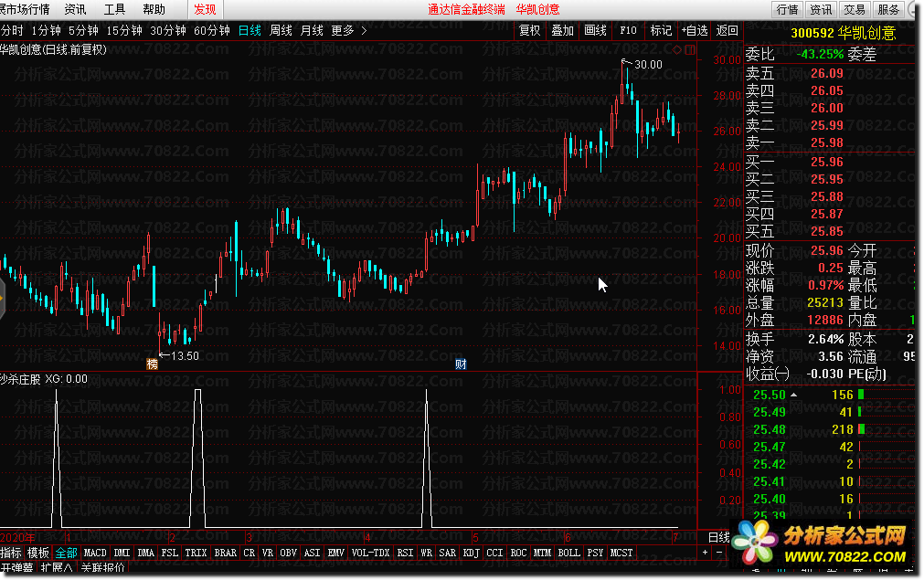
Task: Select the OBV indicator
Action: pyautogui.click(x=288, y=553)
